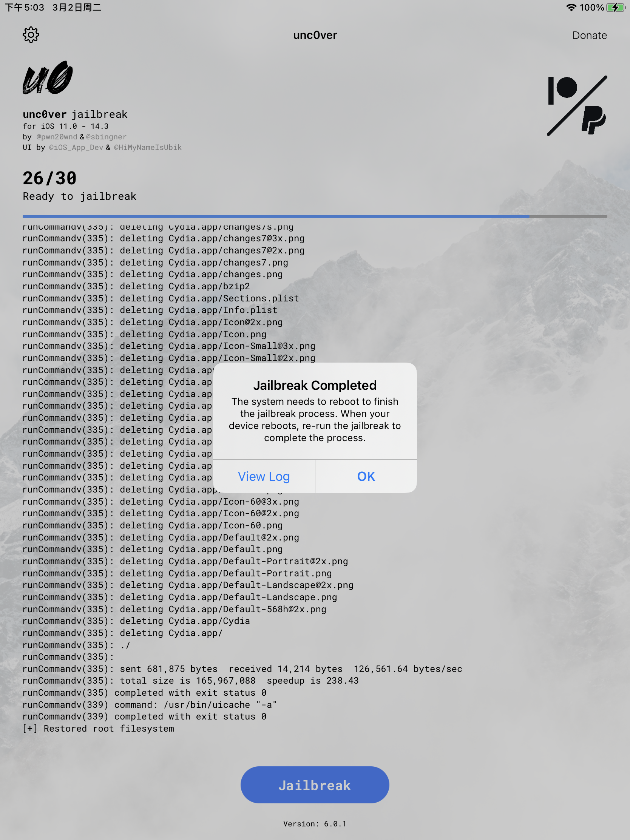The width and height of the screenshot is (630, 840).
Task: Dismiss the Jailbreak Completed alert with OK
Action: point(365,476)
